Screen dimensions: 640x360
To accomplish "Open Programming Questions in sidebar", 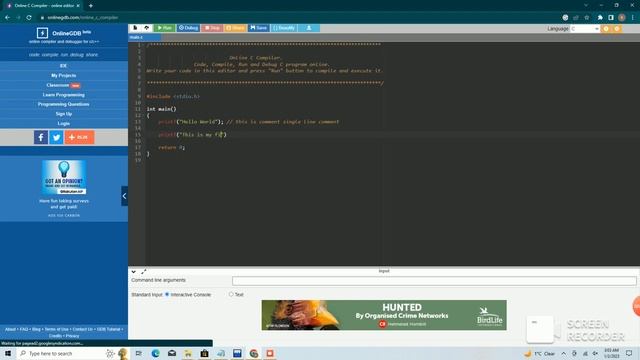I will point(64,104).
